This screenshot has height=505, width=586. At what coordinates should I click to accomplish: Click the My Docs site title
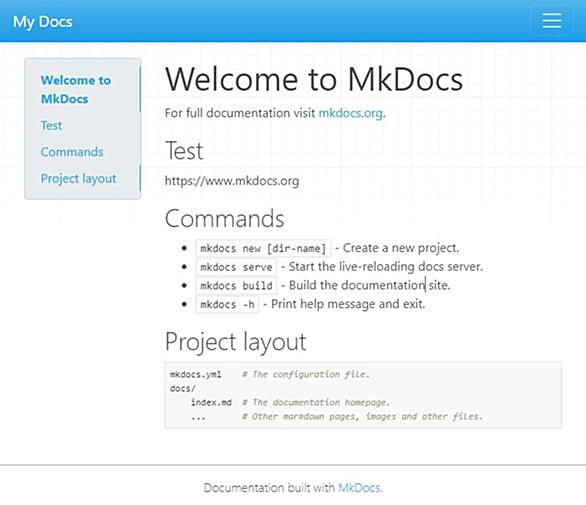(43, 22)
